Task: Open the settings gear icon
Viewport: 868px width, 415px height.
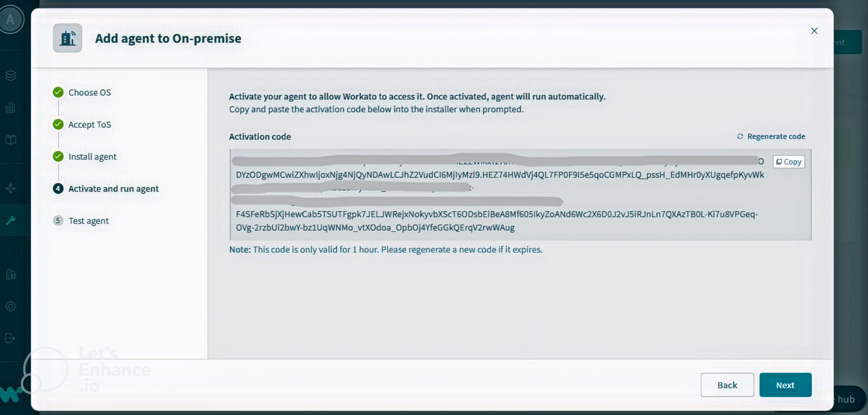Action: [10, 306]
